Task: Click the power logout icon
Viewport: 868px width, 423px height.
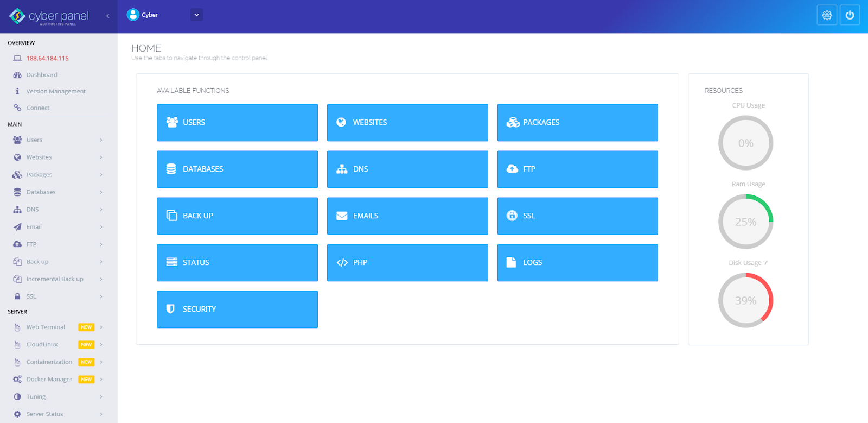Action: tap(850, 15)
